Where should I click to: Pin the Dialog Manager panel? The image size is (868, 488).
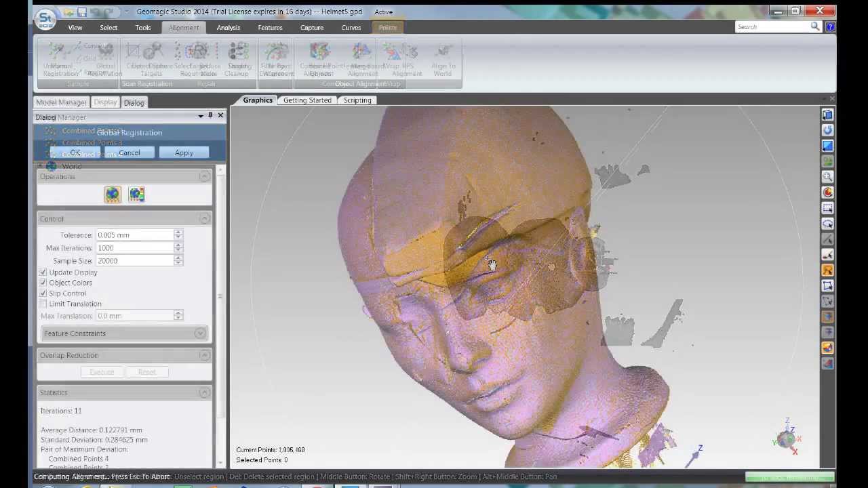click(x=210, y=115)
